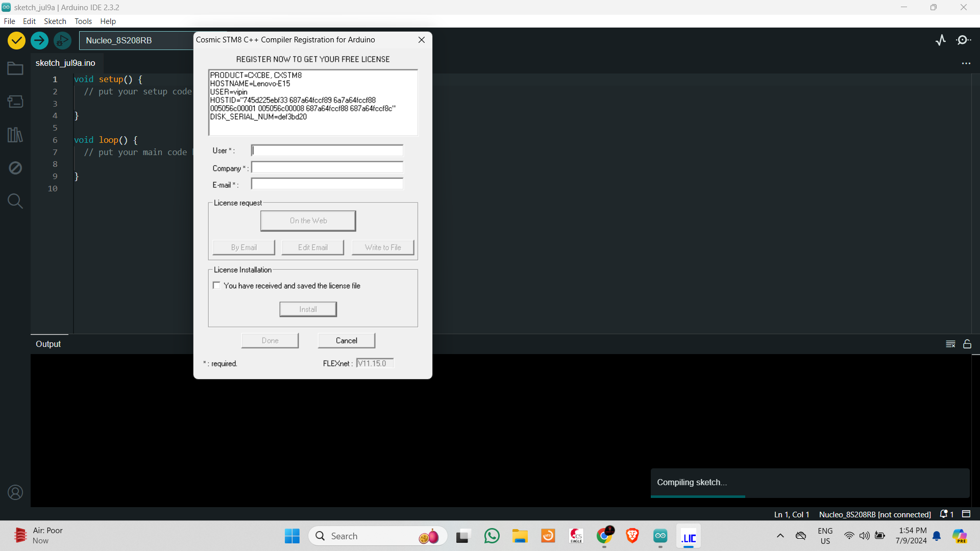Click inside the User input field
Viewport: 980px width, 551px height.
[x=327, y=150]
